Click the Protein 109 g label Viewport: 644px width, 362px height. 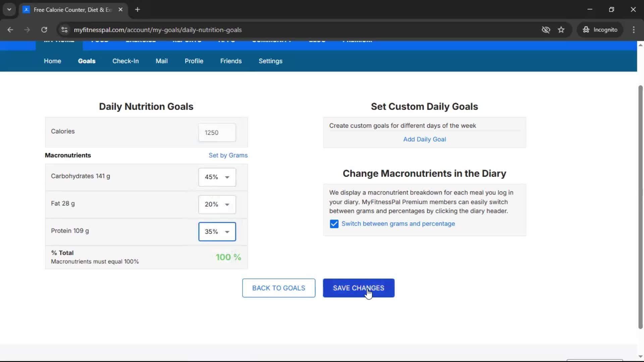70,231
